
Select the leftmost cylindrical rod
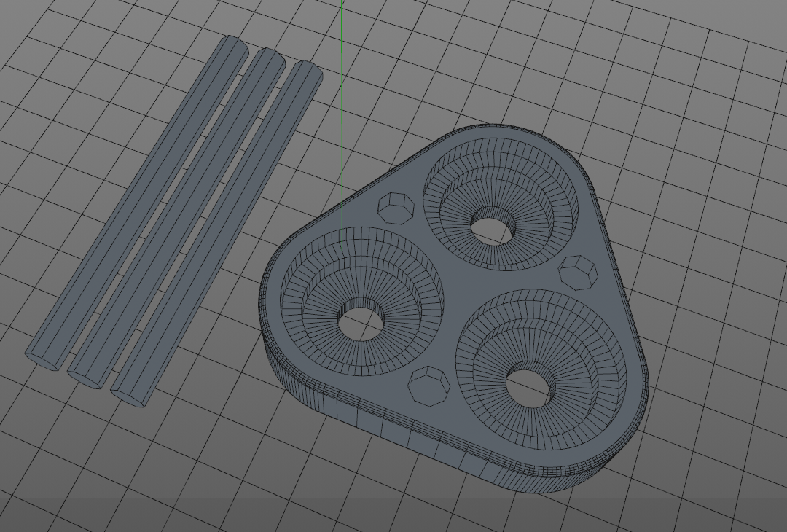[138, 203]
